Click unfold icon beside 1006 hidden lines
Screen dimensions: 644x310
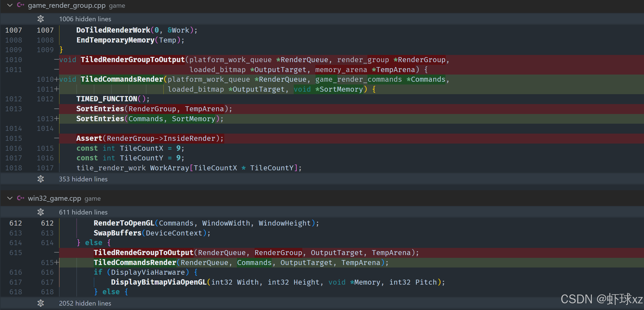pyautogui.click(x=41, y=19)
